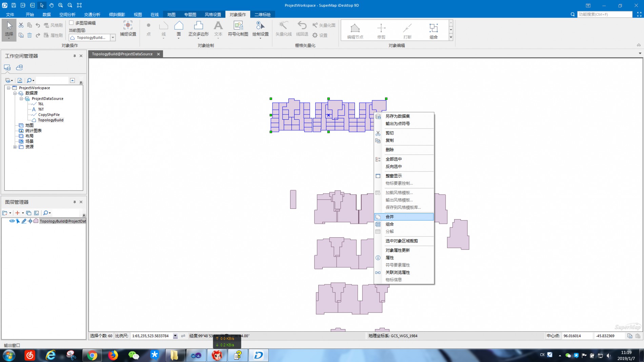Image resolution: width=644 pixels, height=362 pixels.
Task: Click the 编辑节点 edit nodes tool
Action: [355, 31]
